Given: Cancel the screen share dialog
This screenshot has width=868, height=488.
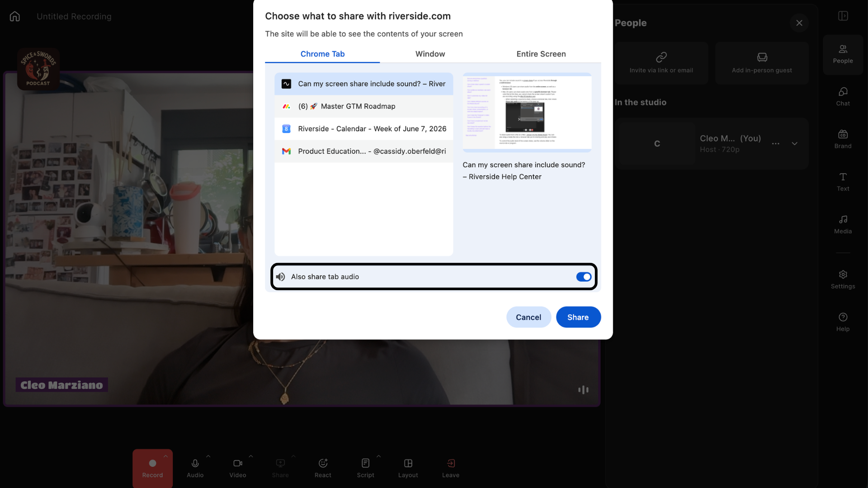Looking at the screenshot, I should 528,317.
